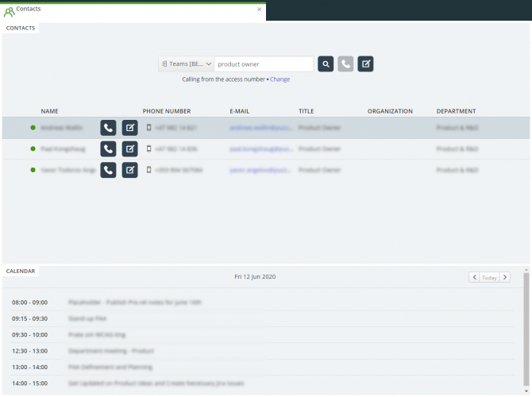Click the Today calendar button
532x397 pixels.
click(490, 277)
